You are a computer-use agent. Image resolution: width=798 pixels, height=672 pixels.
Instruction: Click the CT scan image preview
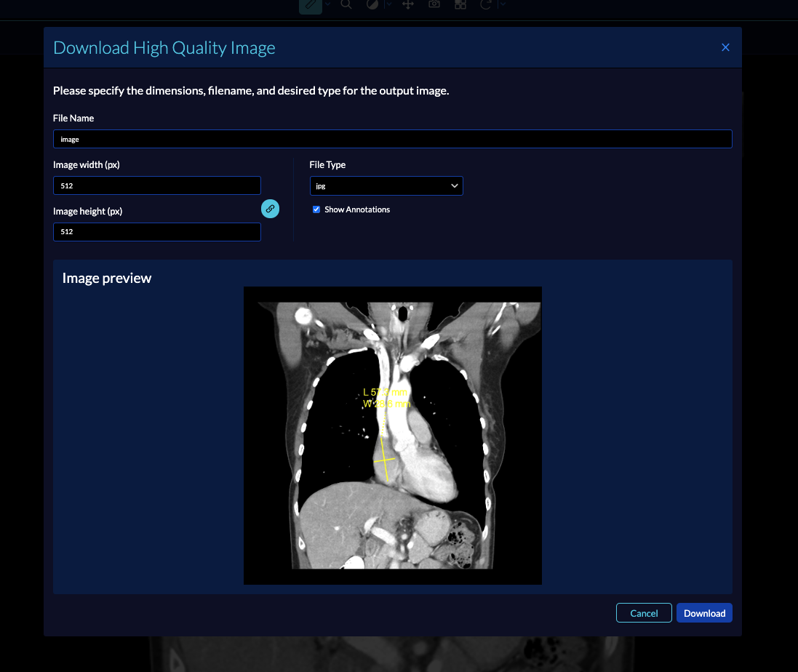[x=392, y=435]
